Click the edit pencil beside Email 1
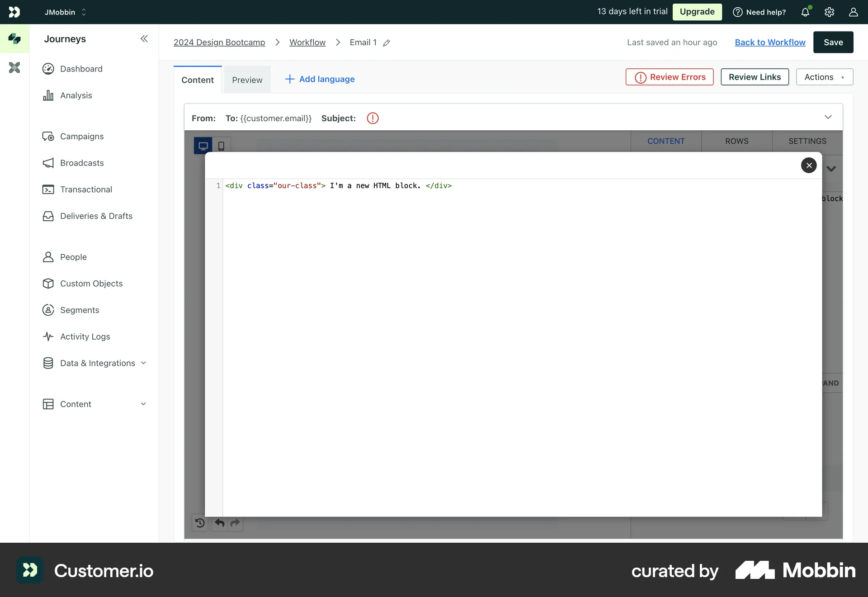Screen dimensions: 868x597 (387, 43)
